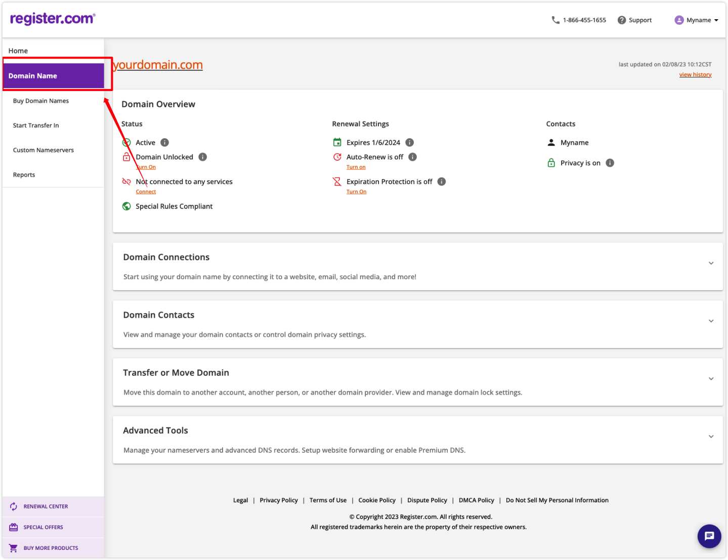The width and height of the screenshot is (728, 560).
Task: Click the phone icon next to 1-866-455-1655
Action: [x=554, y=20]
